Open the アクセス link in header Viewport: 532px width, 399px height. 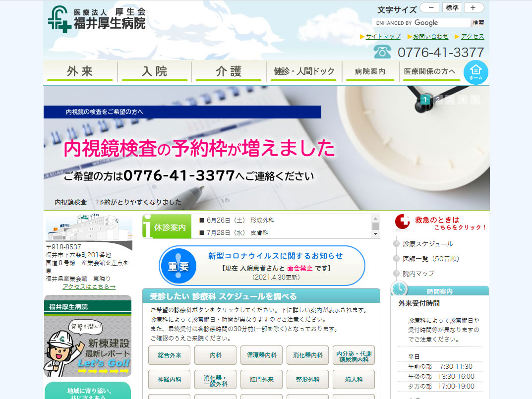pyautogui.click(x=473, y=36)
